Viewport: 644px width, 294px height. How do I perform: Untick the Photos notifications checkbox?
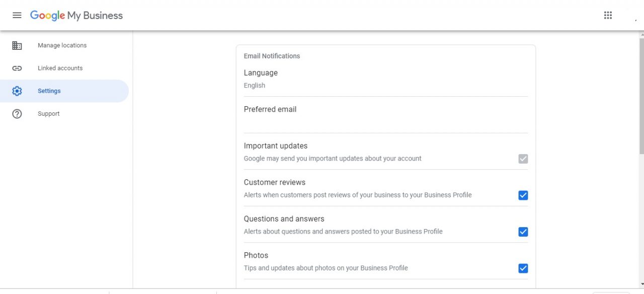coord(523,268)
